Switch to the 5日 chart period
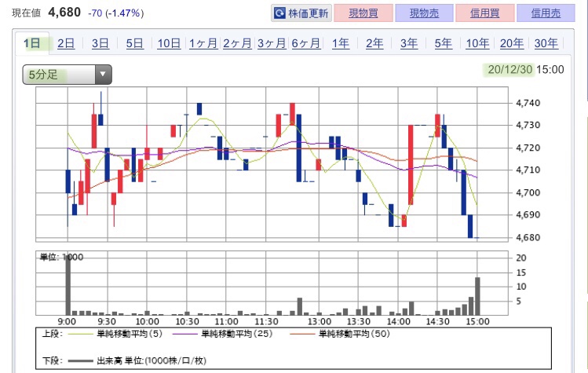 134,43
